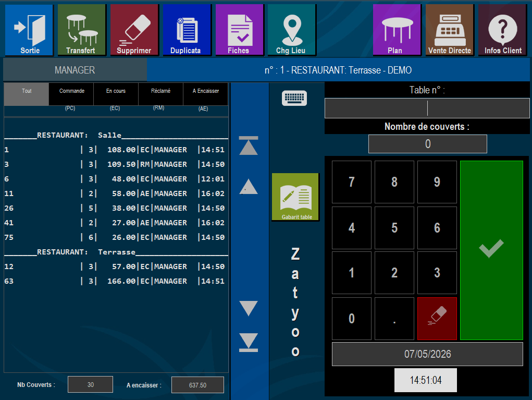Viewport: 532px width, 400px height.
Task: Tap the 1 keypad button
Action: [352, 273]
